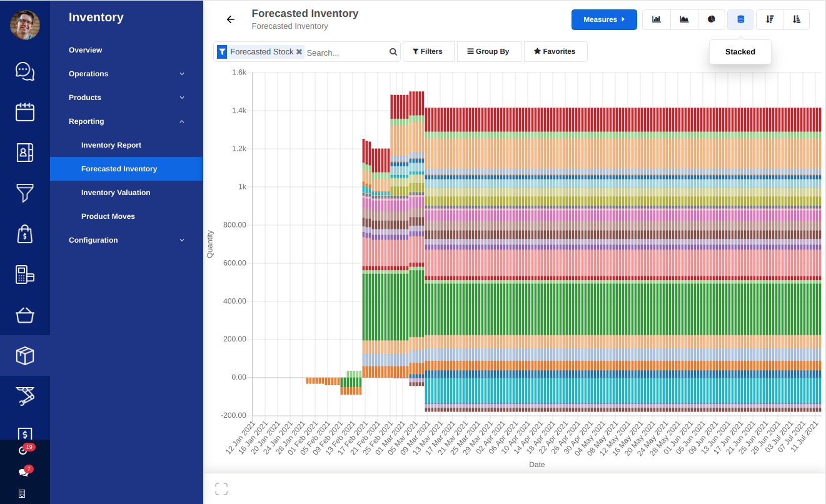Open the Calendar app from the sidebar
This screenshot has height=504, width=826.
pyautogui.click(x=24, y=112)
